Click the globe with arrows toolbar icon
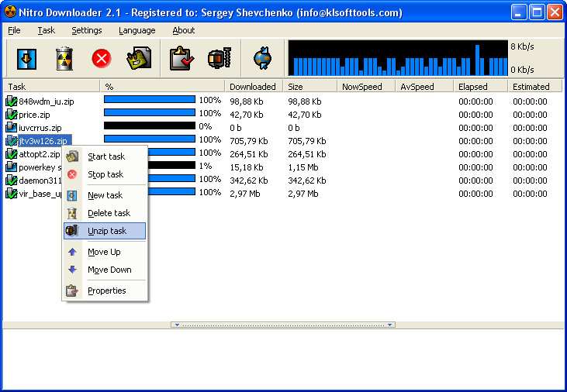Image resolution: width=567 pixels, height=392 pixels. (x=262, y=58)
